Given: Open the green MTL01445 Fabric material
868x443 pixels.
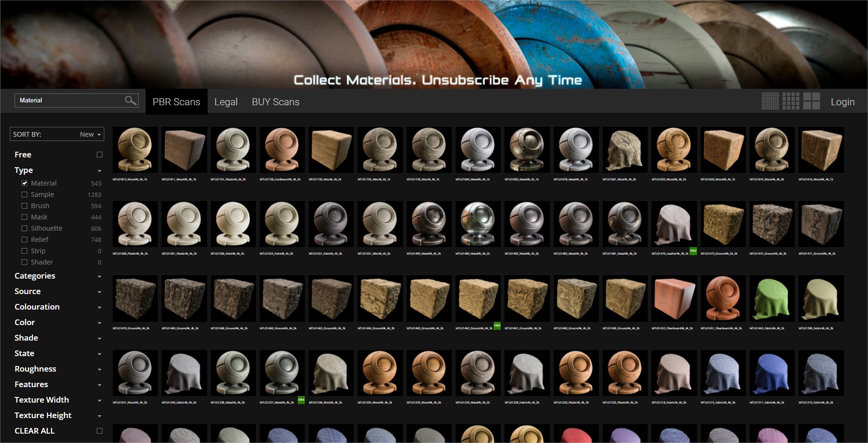Looking at the screenshot, I should pos(772,299).
